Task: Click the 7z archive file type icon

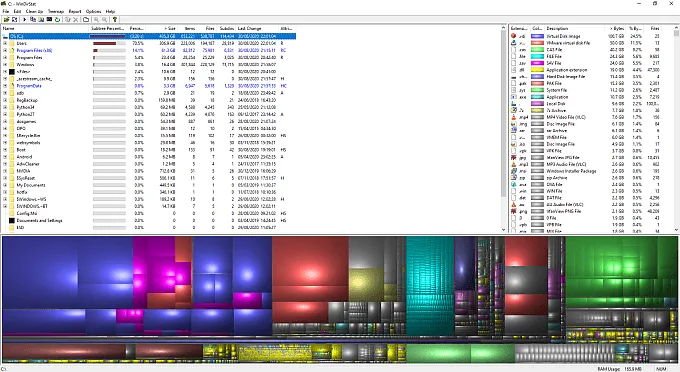Action: click(x=513, y=111)
